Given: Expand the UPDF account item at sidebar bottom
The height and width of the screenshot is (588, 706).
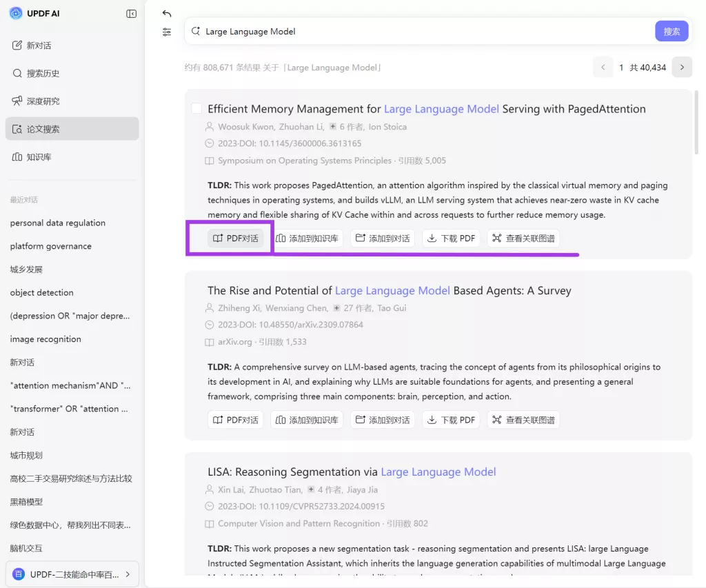Looking at the screenshot, I should pos(72,574).
